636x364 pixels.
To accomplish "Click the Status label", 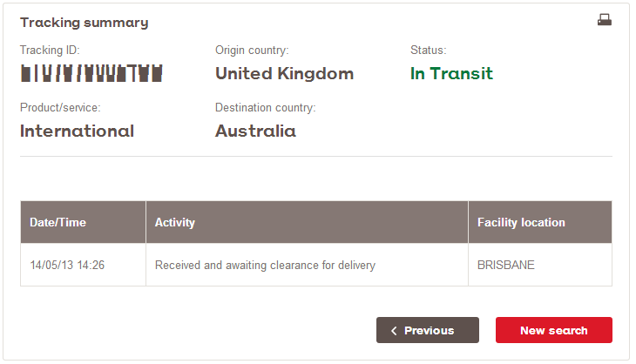I will 429,50.
